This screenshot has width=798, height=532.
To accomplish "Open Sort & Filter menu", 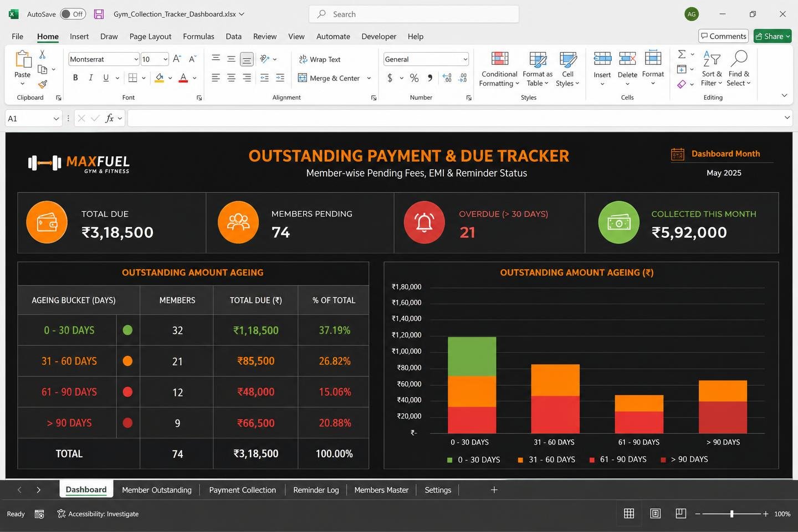I will coord(712,69).
